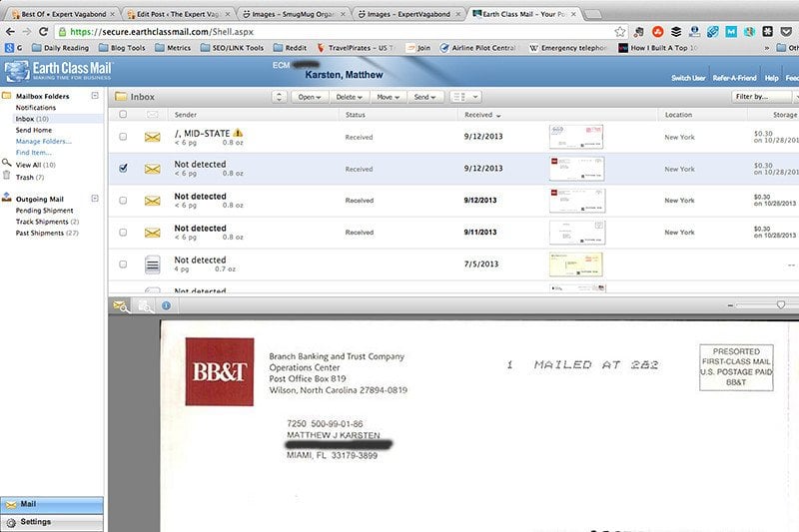
Task: Collapse the Outgoing Mail section
Action: point(95,198)
